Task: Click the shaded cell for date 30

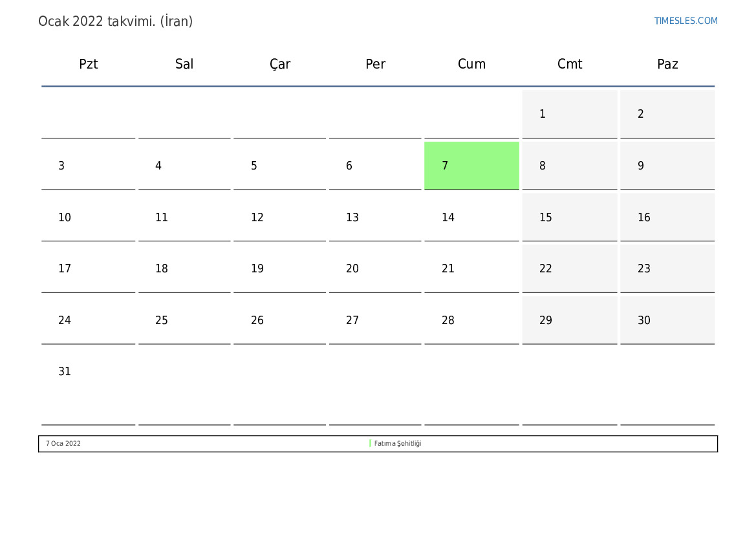Action: (667, 320)
